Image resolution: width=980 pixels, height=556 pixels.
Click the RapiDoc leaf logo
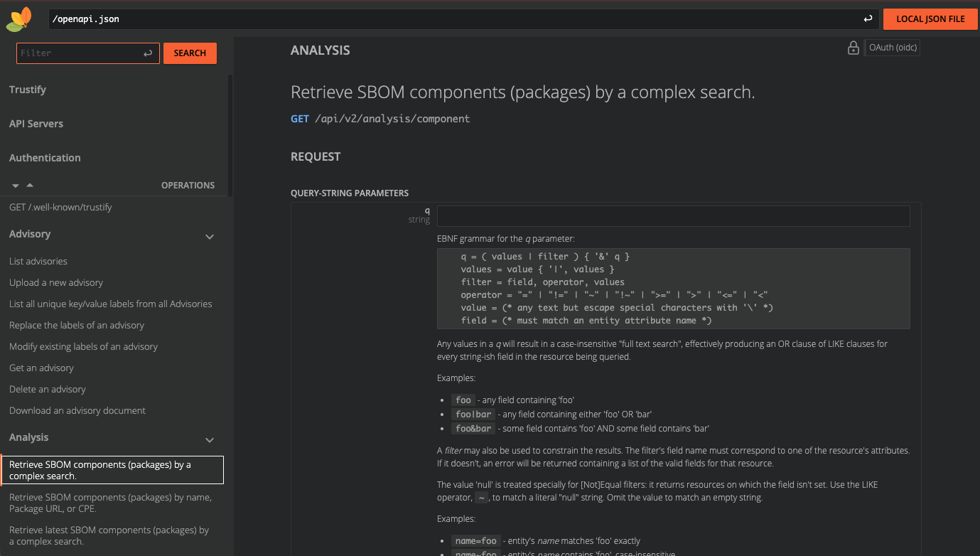[19, 18]
